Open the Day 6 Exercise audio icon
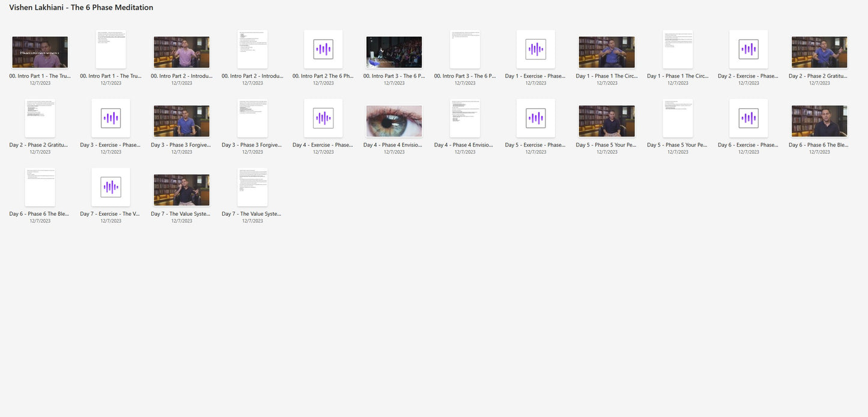 [x=748, y=118]
